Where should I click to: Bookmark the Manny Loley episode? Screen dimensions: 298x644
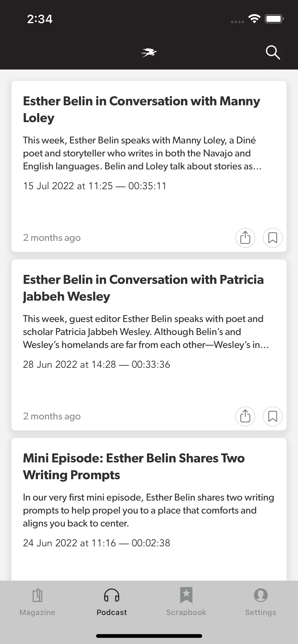[273, 237]
